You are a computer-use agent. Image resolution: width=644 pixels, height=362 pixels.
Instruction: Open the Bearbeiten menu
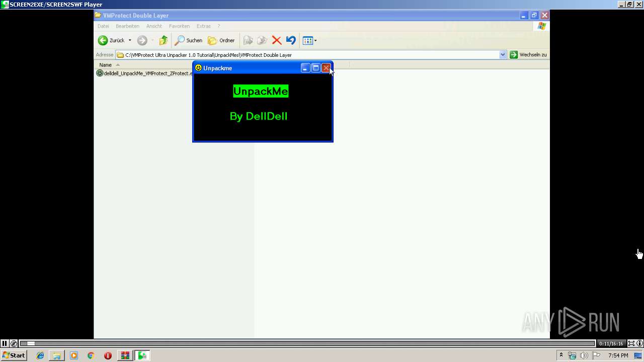(x=127, y=26)
